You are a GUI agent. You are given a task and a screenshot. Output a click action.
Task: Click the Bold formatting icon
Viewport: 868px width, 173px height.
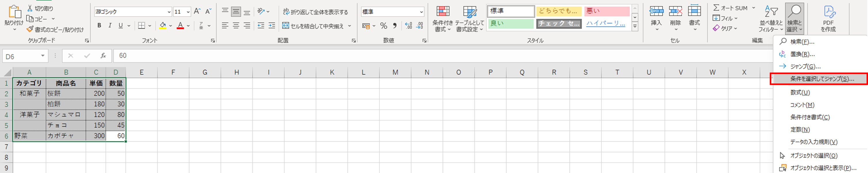tap(99, 26)
